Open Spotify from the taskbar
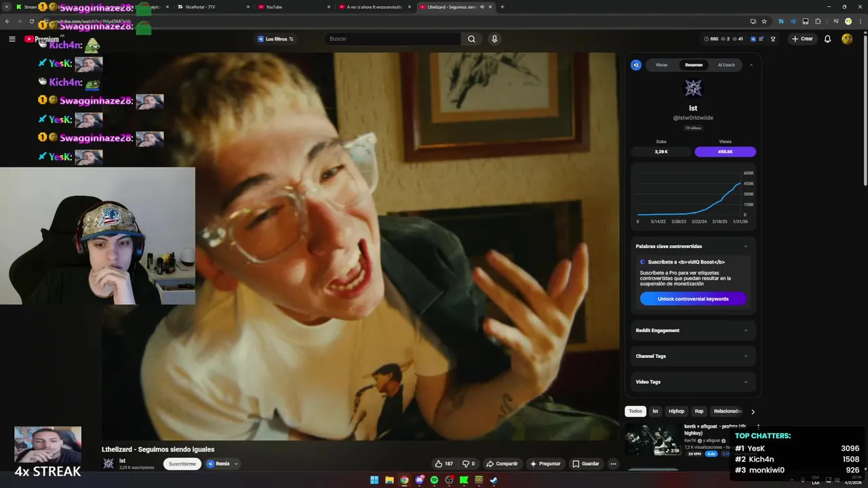The height and width of the screenshot is (488, 868). (434, 480)
